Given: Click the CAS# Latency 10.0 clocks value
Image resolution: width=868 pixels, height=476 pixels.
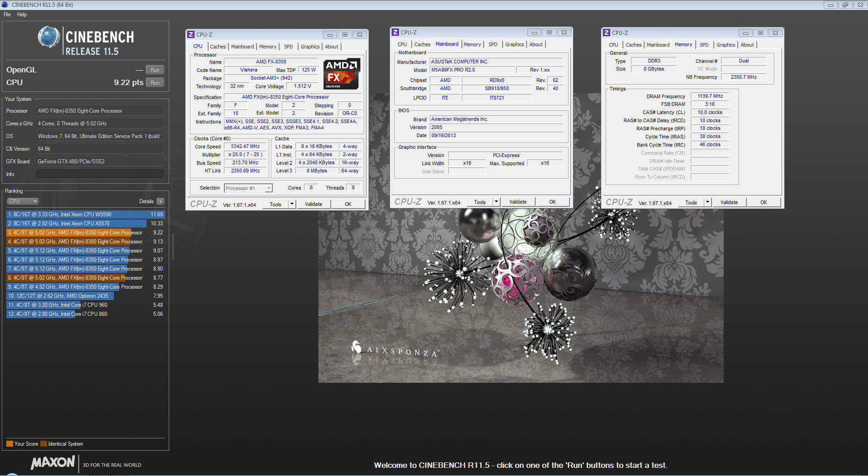Looking at the screenshot, I should pyautogui.click(x=710, y=112).
